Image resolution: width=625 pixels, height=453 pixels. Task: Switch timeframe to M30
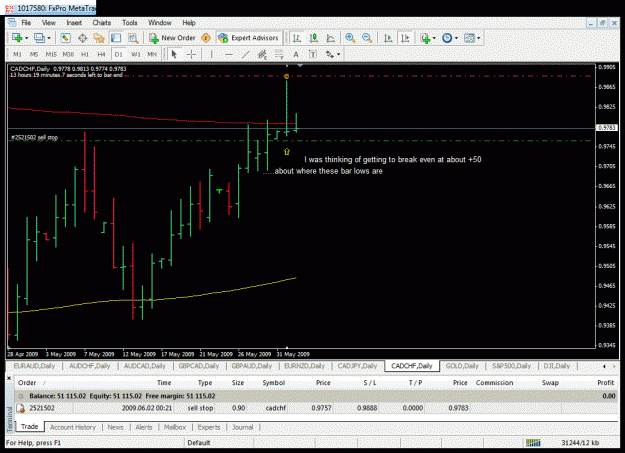pos(68,54)
